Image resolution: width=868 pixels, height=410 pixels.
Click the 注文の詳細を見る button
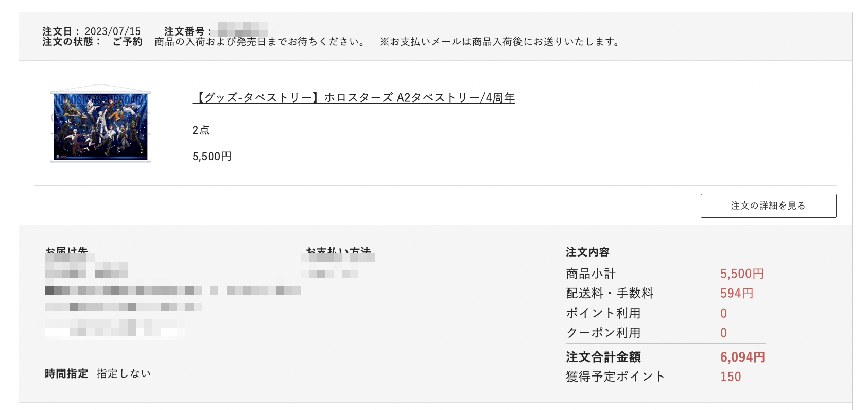(768, 206)
